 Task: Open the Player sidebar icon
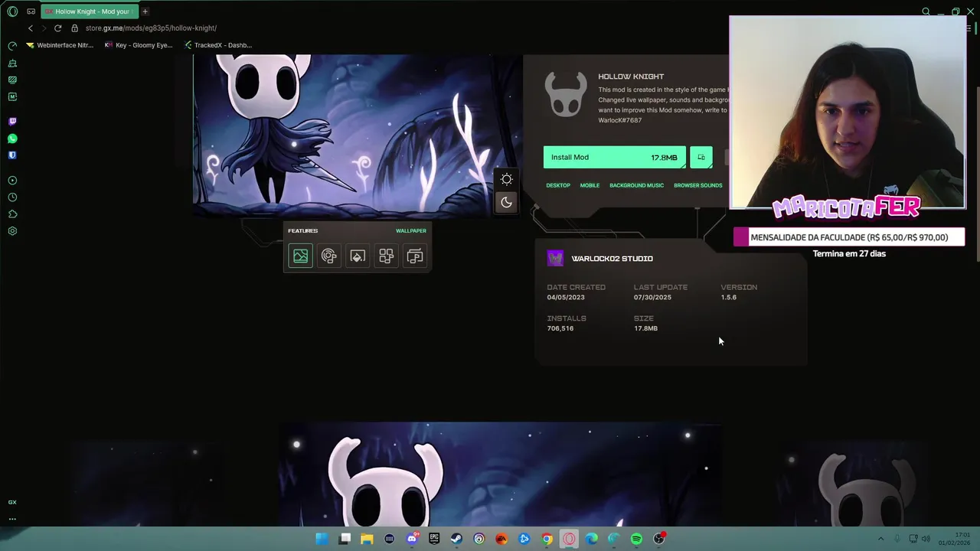(12, 181)
